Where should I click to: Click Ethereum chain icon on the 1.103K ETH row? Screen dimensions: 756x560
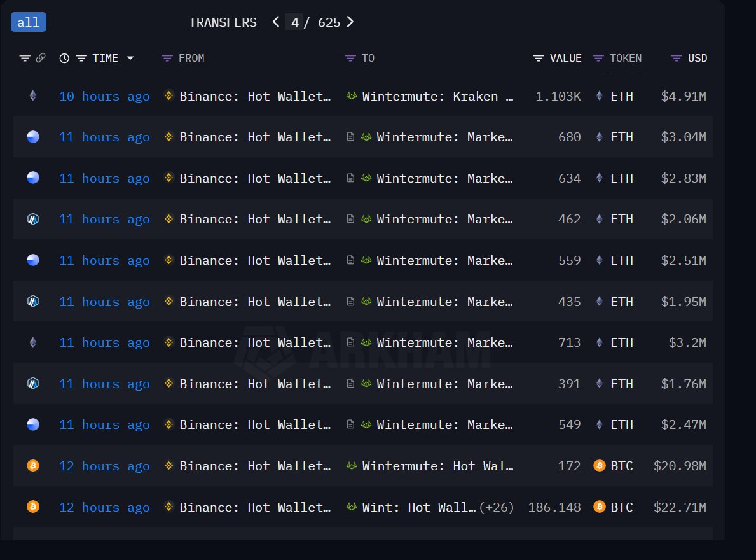point(33,96)
